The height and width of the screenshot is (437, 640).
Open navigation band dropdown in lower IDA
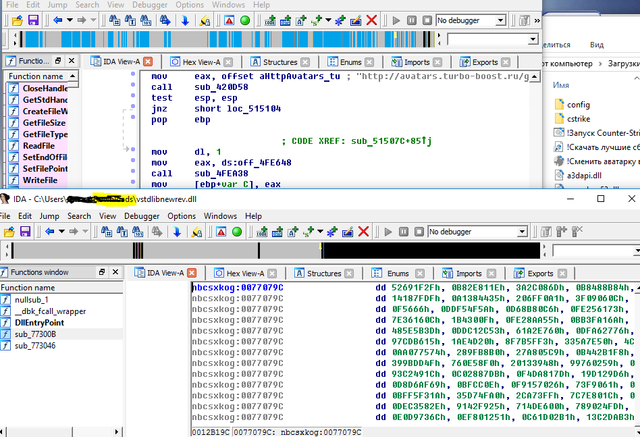[x=637, y=251]
